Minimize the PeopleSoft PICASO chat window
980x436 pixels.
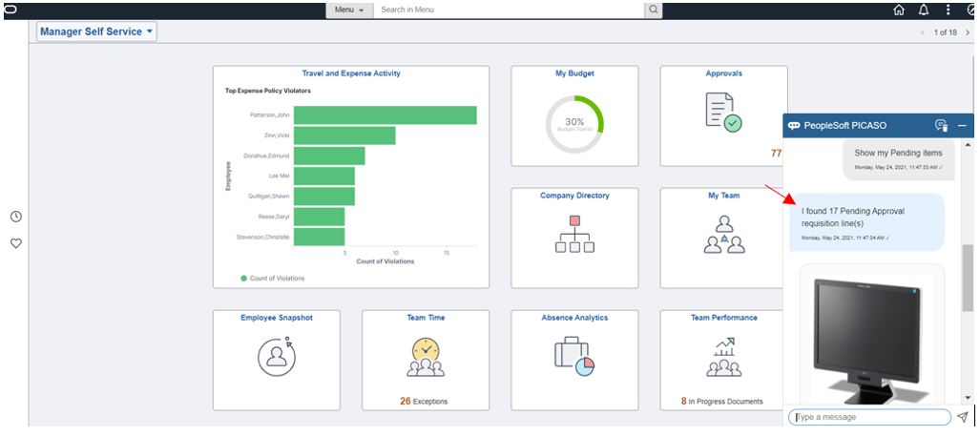click(963, 126)
